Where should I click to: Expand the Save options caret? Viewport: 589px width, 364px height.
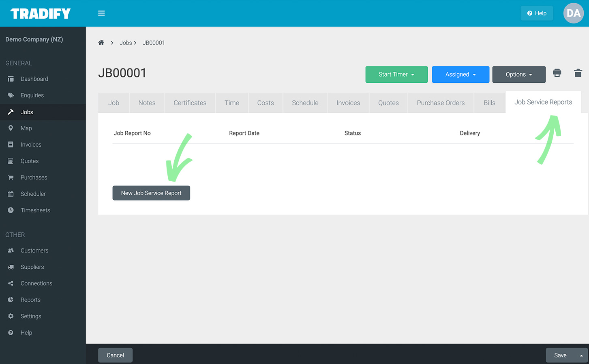click(x=581, y=355)
